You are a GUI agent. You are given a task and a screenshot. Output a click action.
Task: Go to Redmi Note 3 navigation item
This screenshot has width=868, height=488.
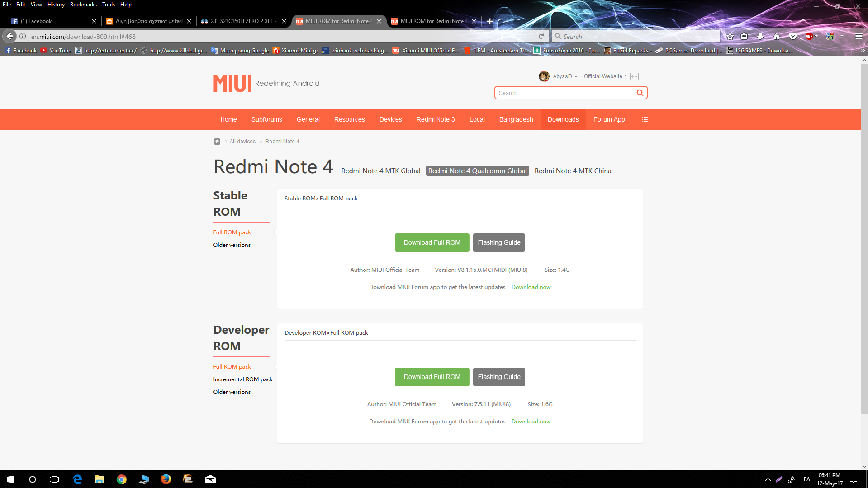click(436, 119)
